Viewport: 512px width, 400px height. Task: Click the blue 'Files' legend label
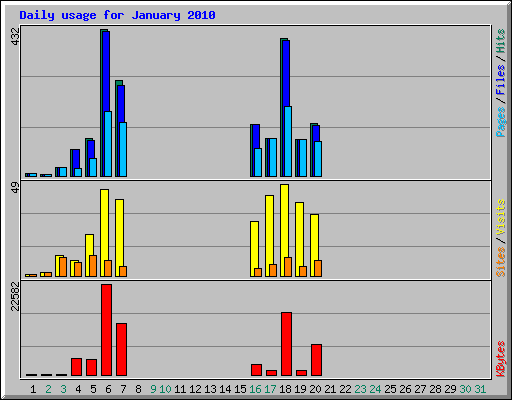click(x=500, y=79)
